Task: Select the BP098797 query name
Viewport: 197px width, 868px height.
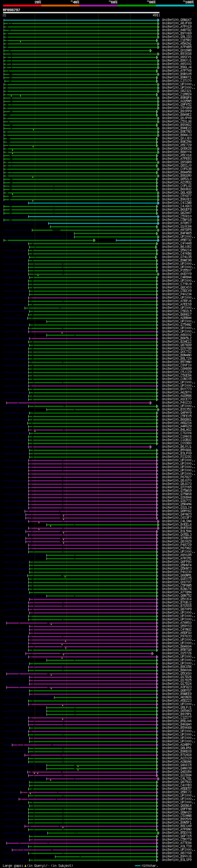Action: tap(11, 10)
